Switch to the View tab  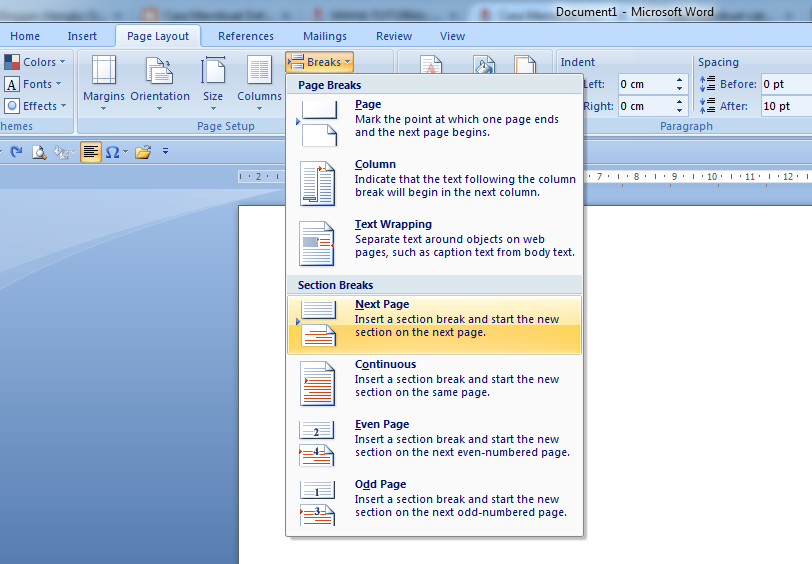point(452,36)
